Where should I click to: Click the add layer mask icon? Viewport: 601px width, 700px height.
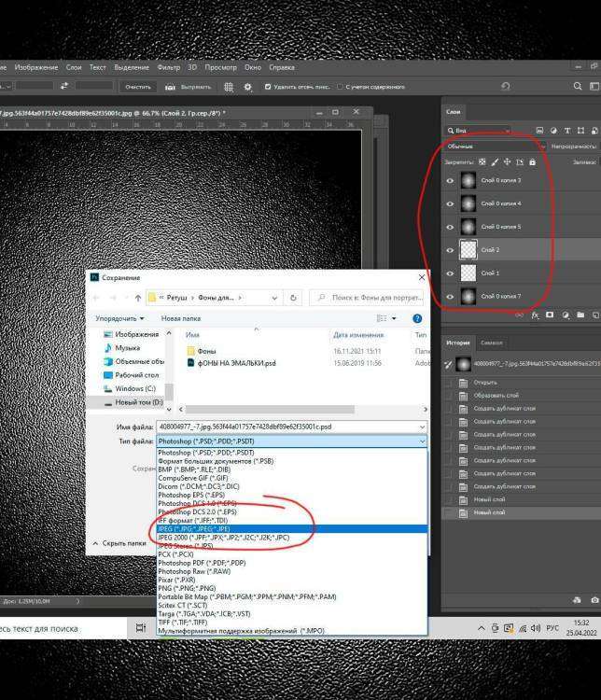pyautogui.click(x=551, y=315)
